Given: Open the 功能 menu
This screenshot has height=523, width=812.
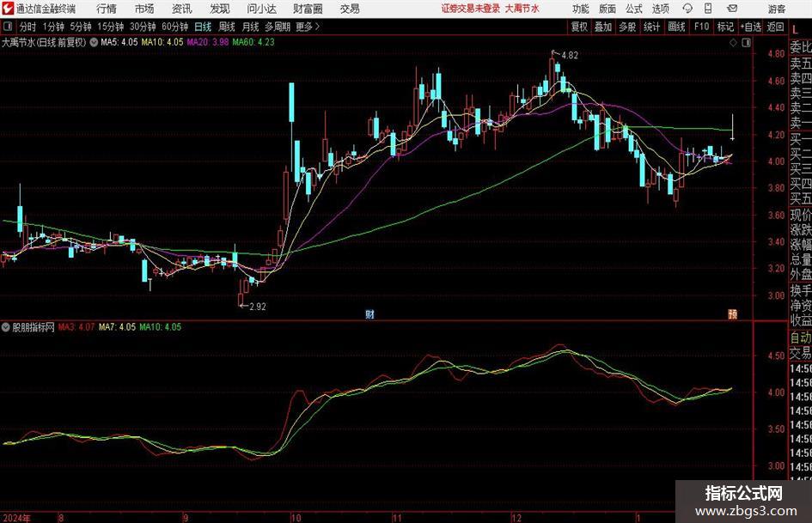Looking at the screenshot, I should coord(581,9).
